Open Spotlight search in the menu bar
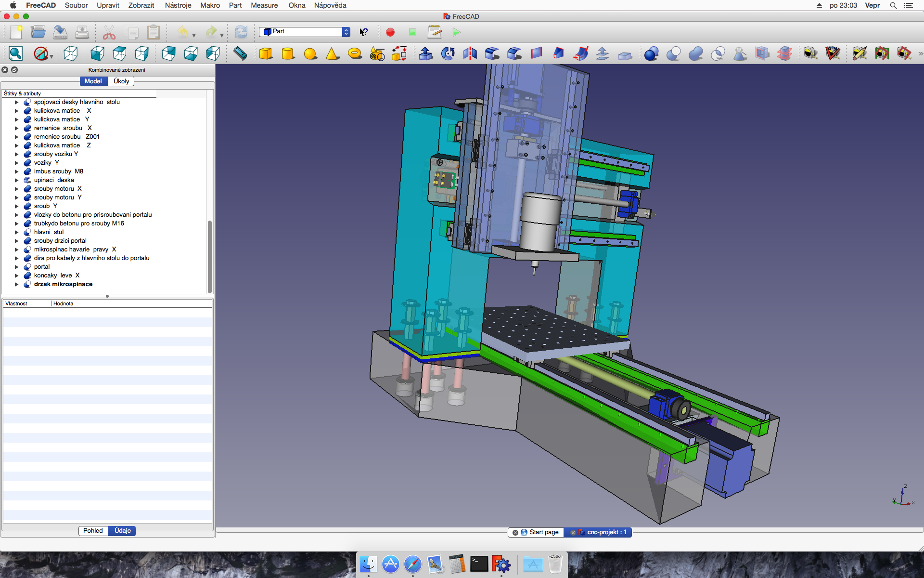 pos(893,5)
